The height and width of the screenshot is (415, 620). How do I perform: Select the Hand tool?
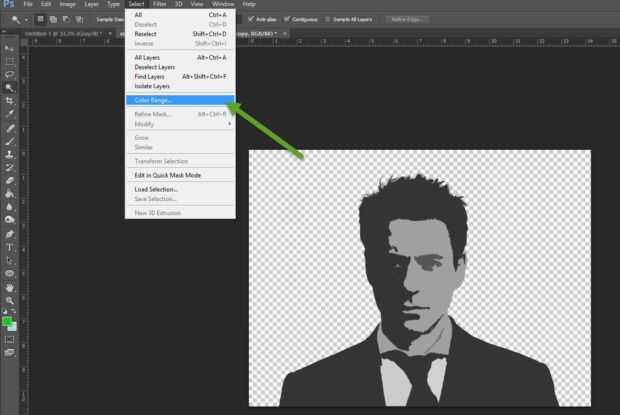(10, 286)
